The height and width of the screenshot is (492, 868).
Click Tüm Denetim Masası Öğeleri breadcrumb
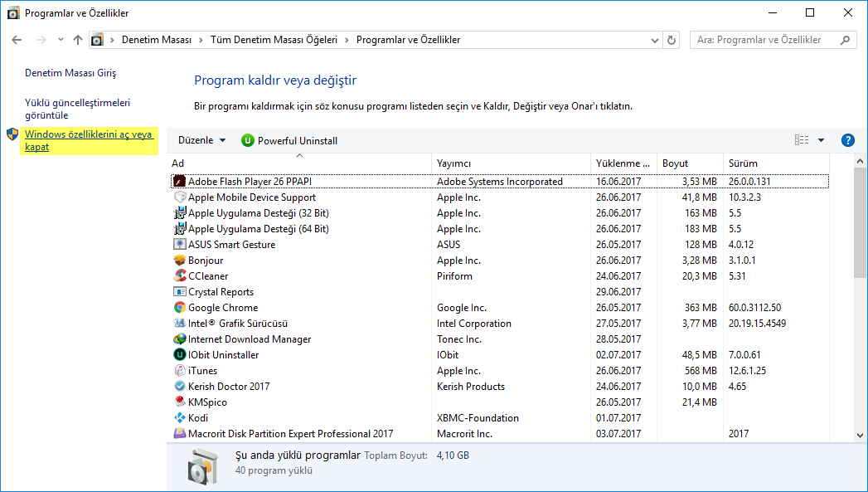point(274,40)
